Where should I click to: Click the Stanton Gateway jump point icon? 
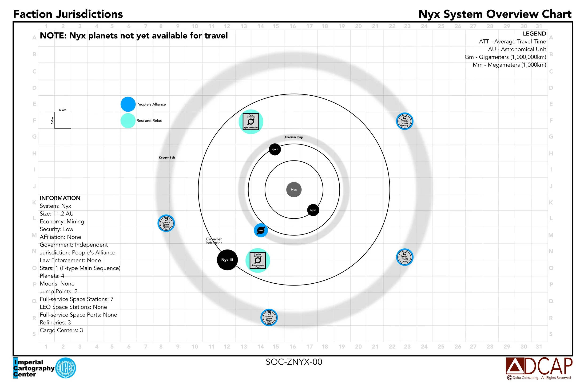[258, 260]
